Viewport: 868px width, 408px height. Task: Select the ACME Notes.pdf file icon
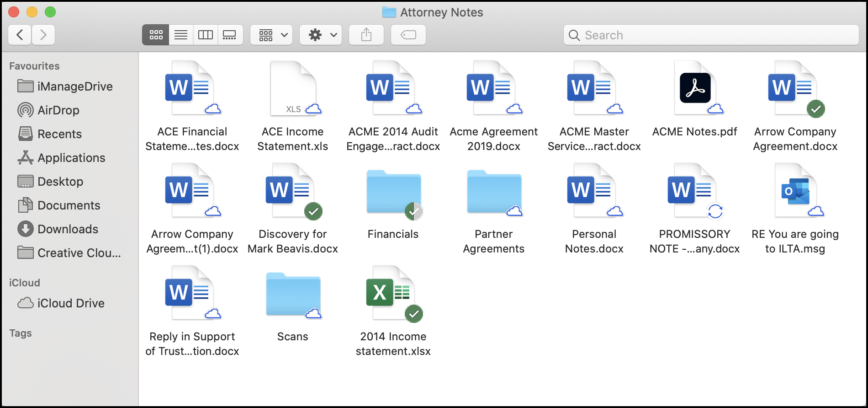695,88
